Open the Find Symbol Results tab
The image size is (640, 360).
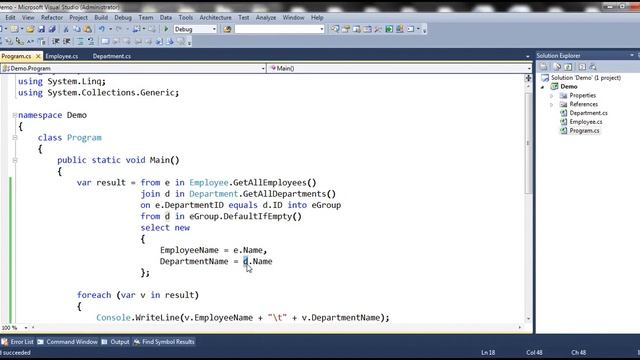pyautogui.click(x=164, y=342)
